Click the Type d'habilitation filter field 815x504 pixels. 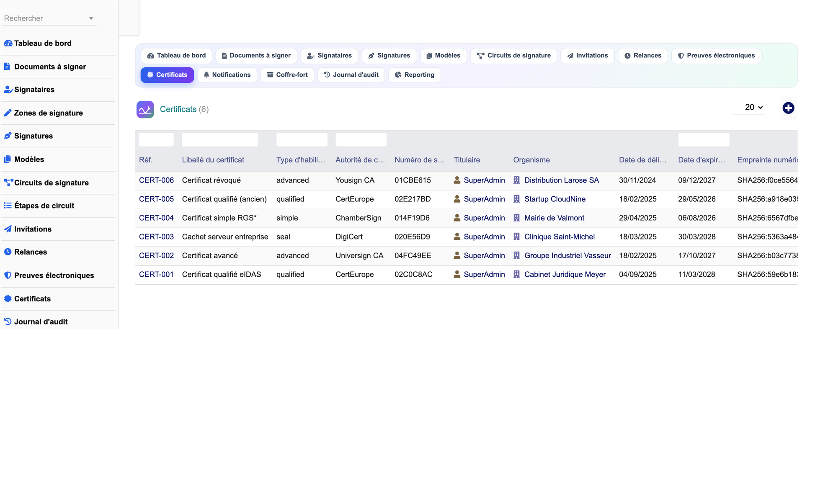click(302, 139)
